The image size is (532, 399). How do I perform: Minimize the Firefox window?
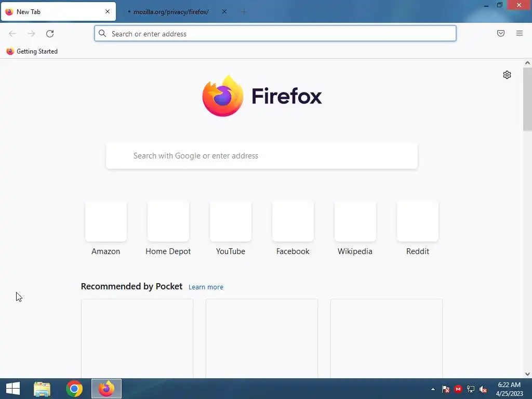486,5
